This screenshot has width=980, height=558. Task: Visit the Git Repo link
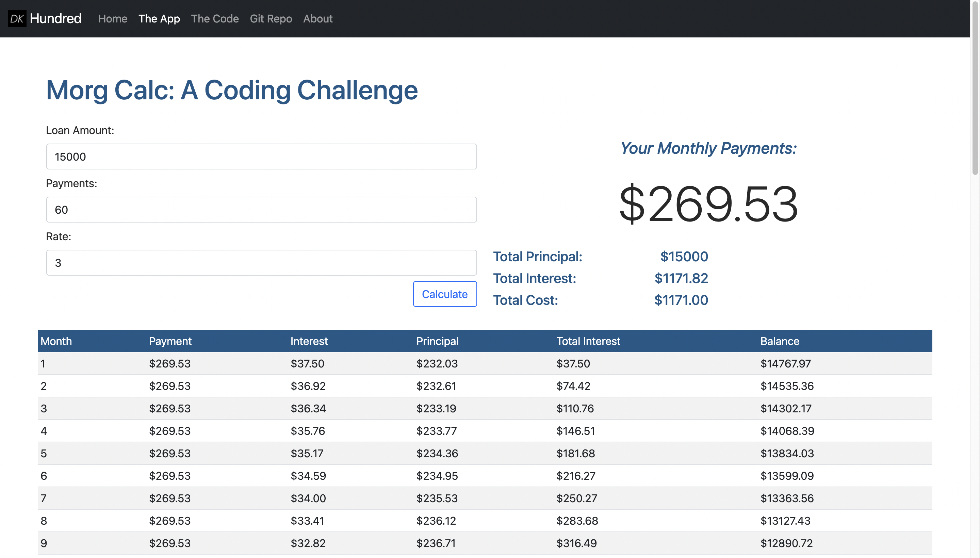[x=271, y=18]
